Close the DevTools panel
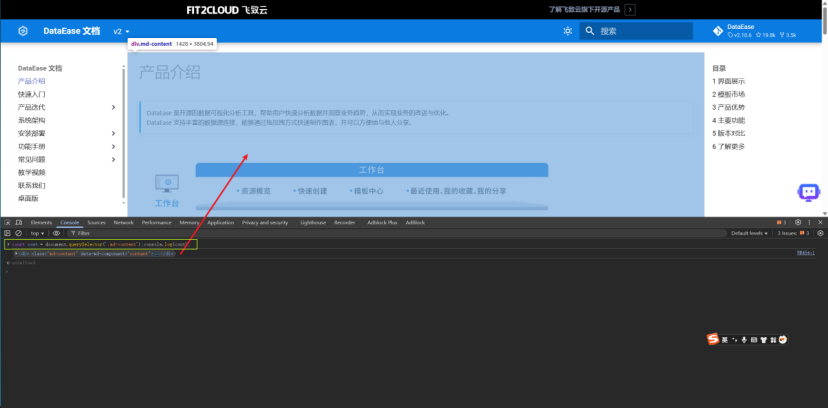This screenshot has height=408, width=828. (820, 223)
